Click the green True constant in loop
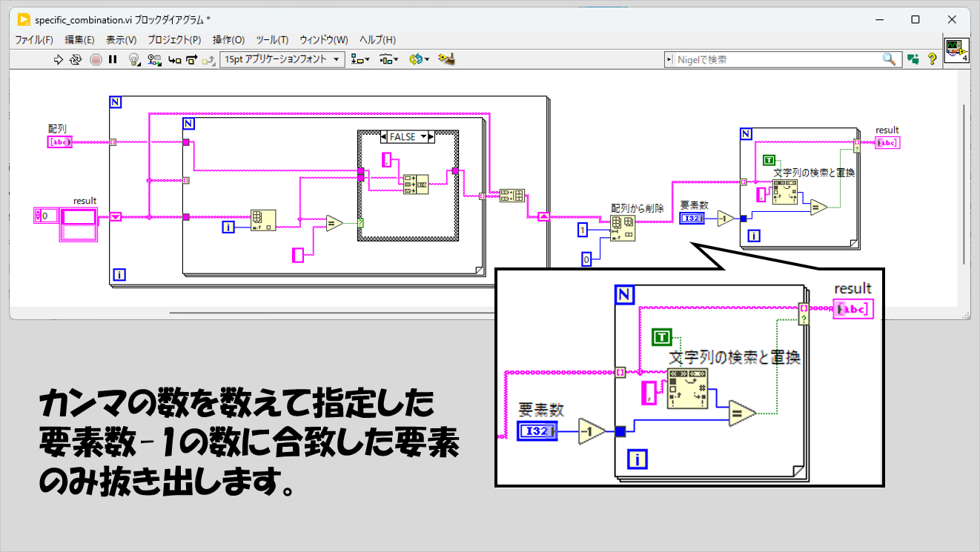Viewport: 980px width, 552px height. tap(769, 160)
